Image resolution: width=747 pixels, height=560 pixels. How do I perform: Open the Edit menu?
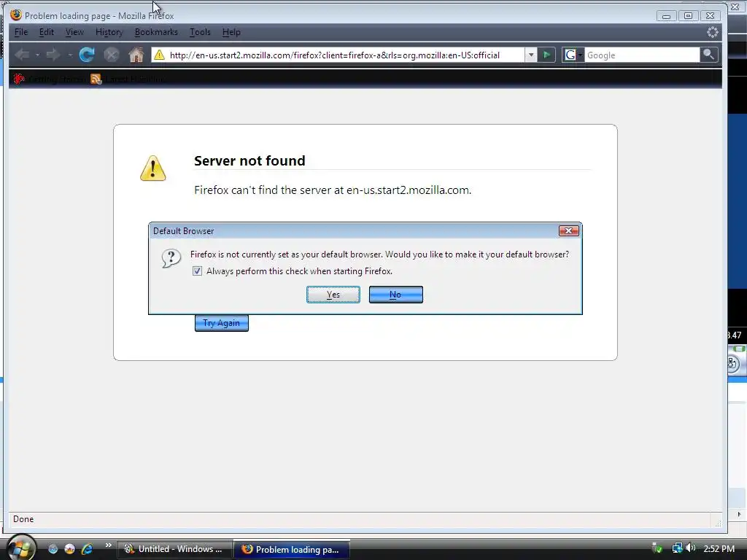(x=46, y=32)
